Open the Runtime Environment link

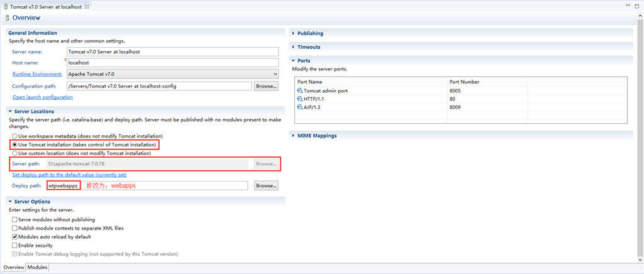click(37, 74)
